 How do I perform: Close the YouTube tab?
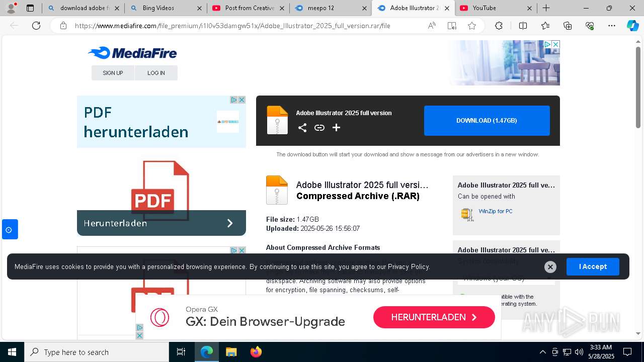tap(530, 8)
